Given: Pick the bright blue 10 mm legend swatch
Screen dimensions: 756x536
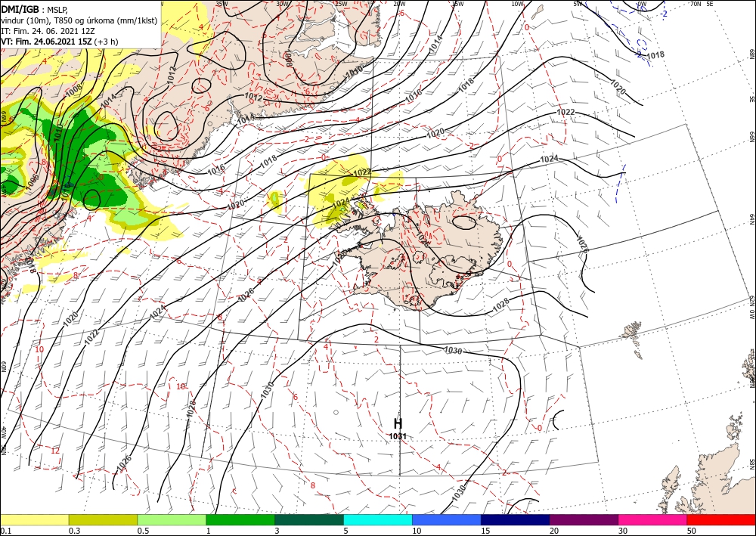Looking at the screenshot, I should pyautogui.click(x=447, y=519).
